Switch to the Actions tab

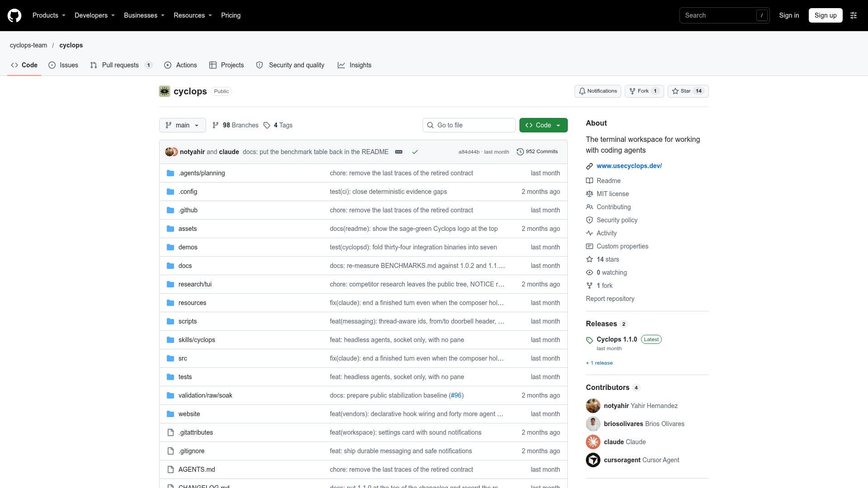(180, 65)
